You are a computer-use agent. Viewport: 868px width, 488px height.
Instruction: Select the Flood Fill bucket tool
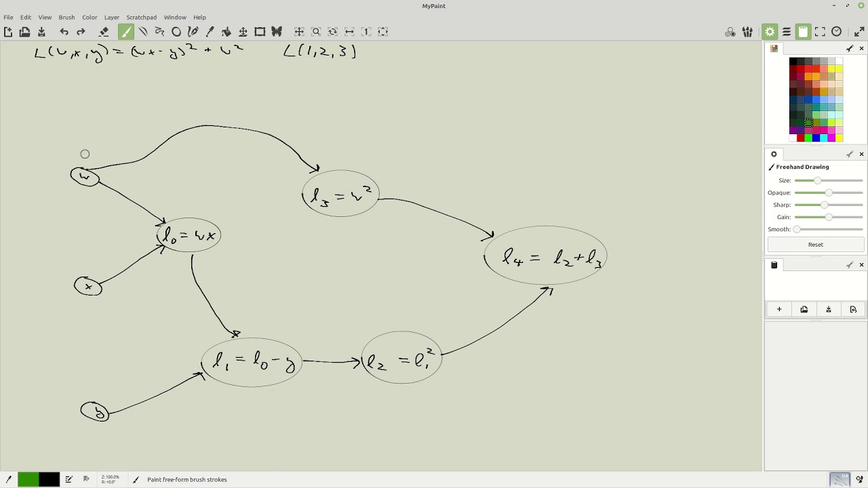click(226, 32)
